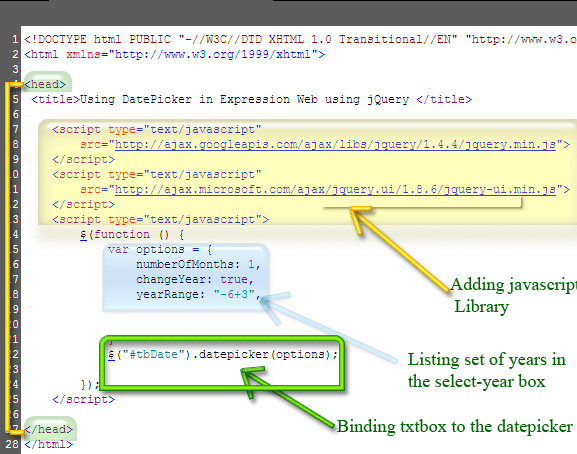
Task: Click the html xmlns tag on line 2
Action: pyautogui.click(x=174, y=55)
